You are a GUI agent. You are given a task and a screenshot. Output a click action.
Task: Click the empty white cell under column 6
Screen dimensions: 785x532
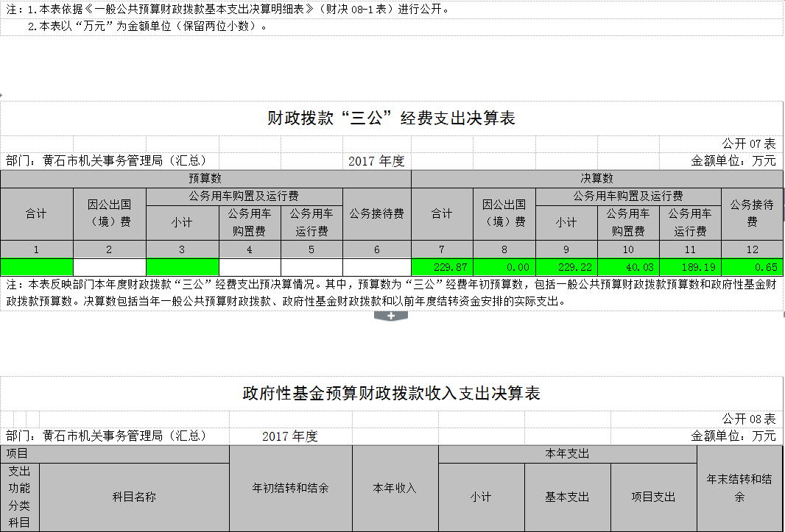(x=377, y=267)
